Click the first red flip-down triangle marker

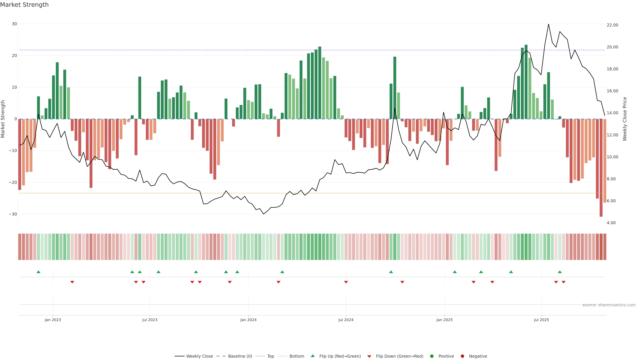(72, 282)
